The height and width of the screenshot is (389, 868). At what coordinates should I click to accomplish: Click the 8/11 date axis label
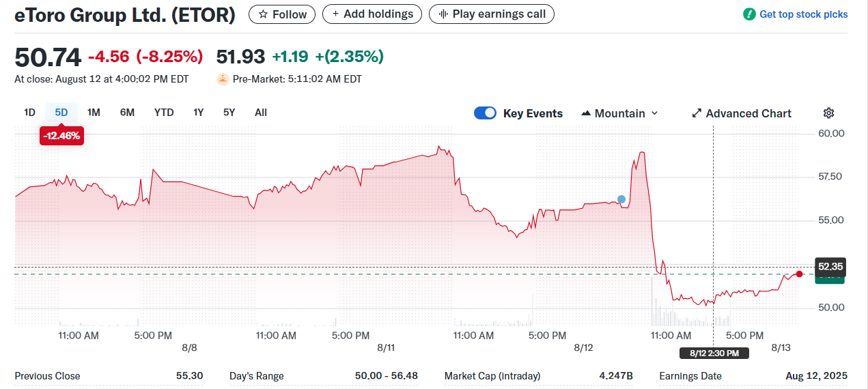386,347
